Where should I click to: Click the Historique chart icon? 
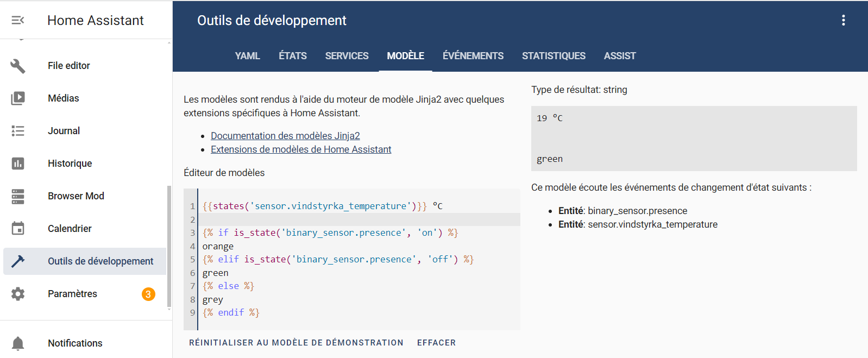(x=18, y=164)
